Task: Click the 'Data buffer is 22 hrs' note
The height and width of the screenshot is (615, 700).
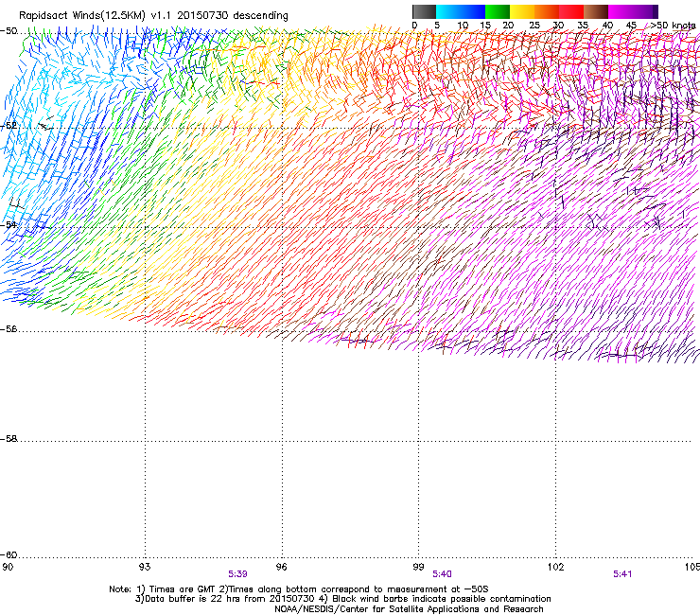Action: tap(342, 599)
